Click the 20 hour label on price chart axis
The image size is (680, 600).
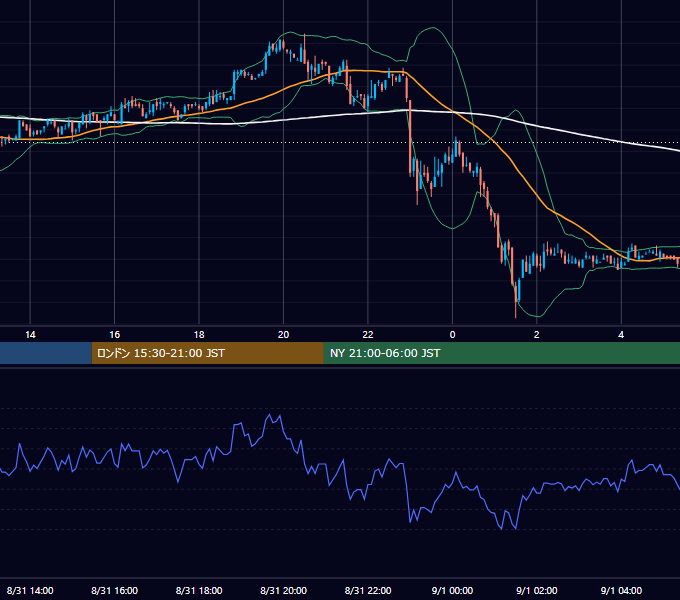pos(283,335)
